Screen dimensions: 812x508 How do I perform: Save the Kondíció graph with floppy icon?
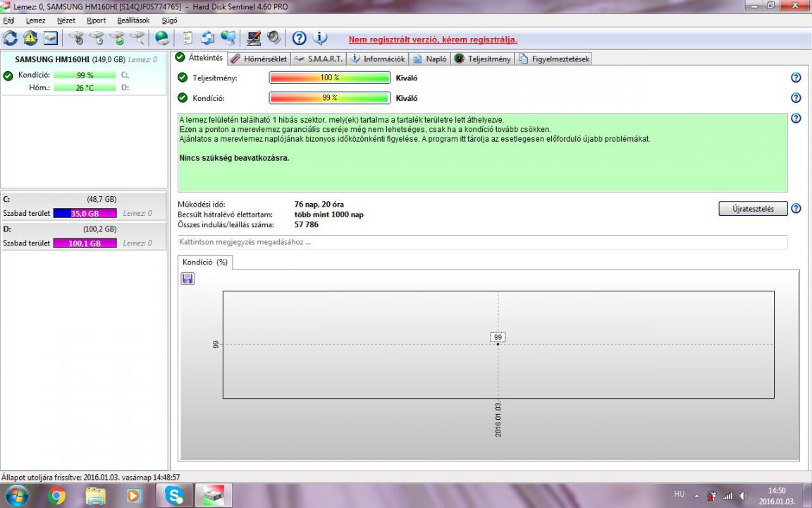point(187,279)
